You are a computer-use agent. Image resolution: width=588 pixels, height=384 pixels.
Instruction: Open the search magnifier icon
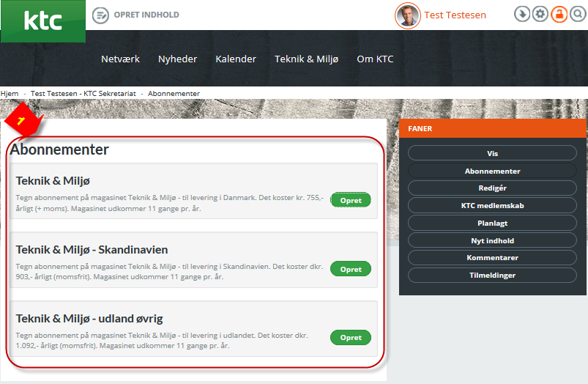[x=578, y=14]
